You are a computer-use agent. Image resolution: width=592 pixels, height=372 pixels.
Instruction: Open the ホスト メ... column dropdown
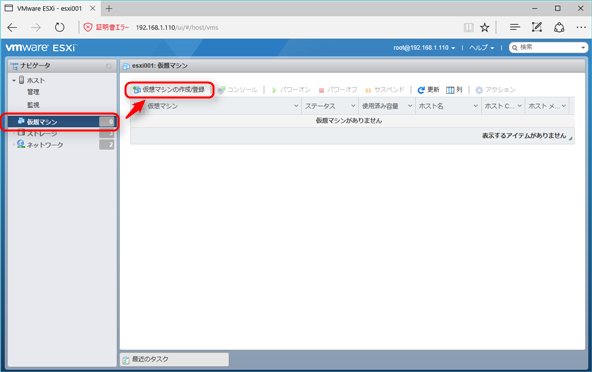[x=563, y=106]
